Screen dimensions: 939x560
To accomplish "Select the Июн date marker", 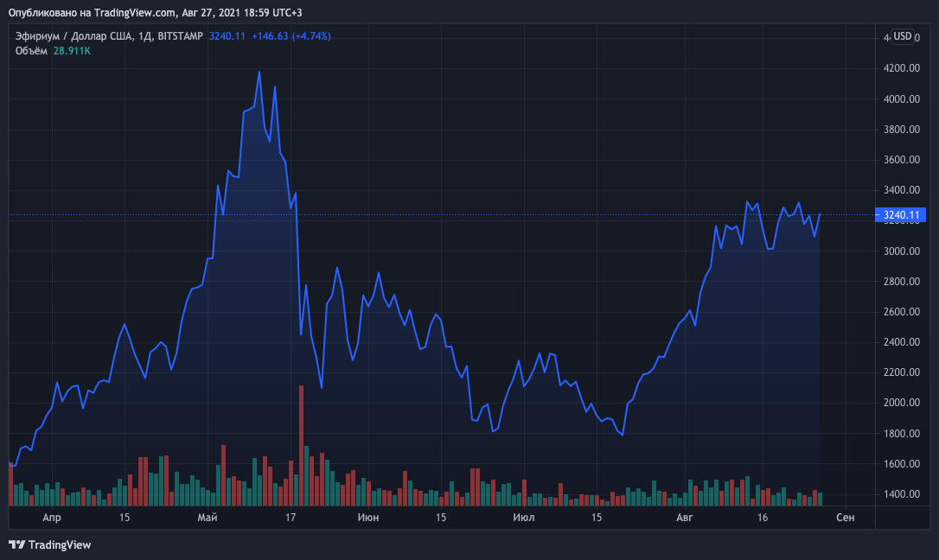I will click(367, 518).
